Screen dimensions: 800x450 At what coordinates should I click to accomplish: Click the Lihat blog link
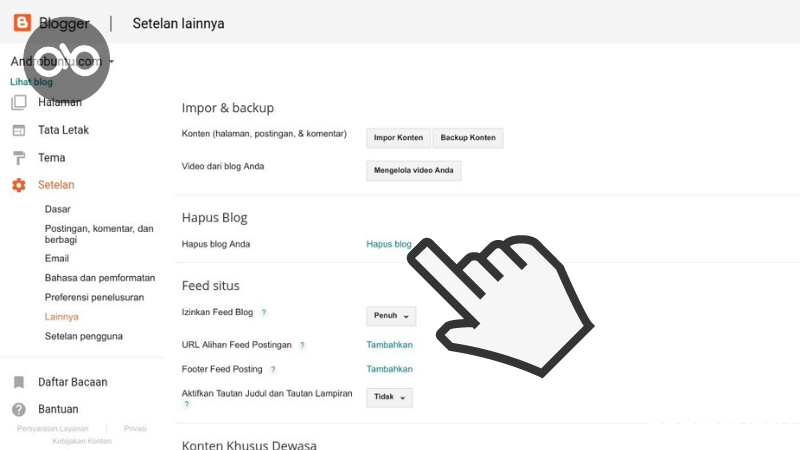click(31, 82)
